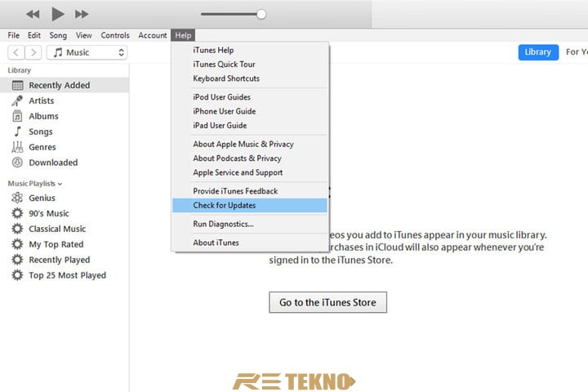Click the volume slider knob

click(x=261, y=14)
